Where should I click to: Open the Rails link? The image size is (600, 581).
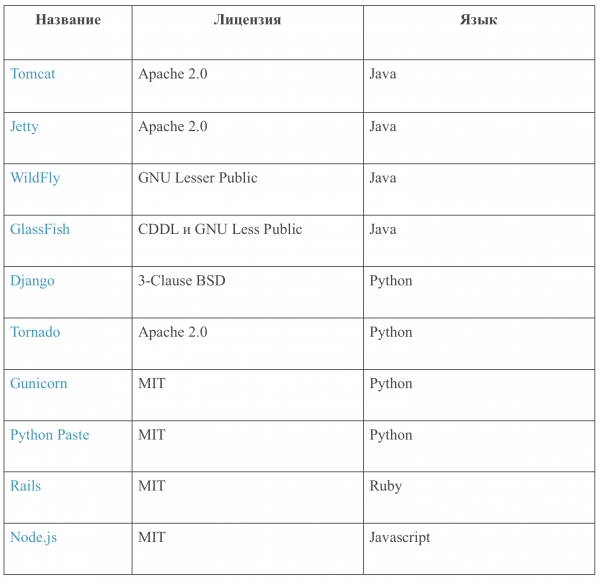click(26, 486)
